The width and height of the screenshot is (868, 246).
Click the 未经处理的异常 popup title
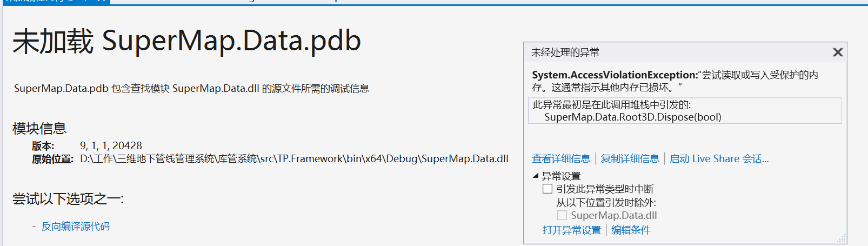[565, 52]
